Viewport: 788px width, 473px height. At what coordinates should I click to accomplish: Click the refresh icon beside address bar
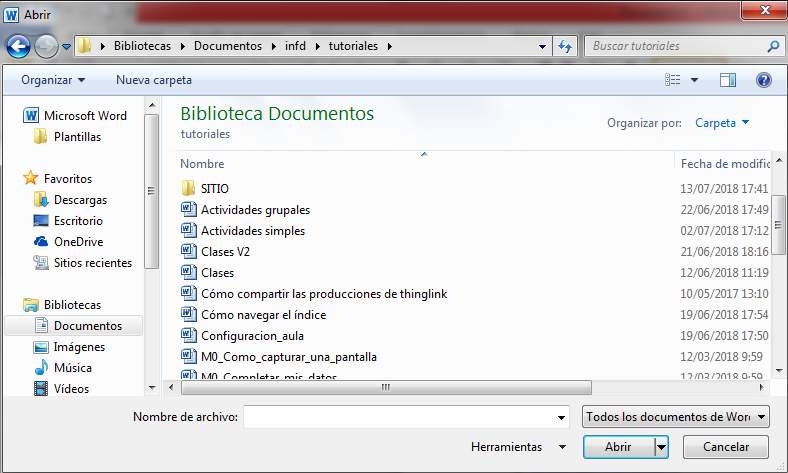point(565,46)
